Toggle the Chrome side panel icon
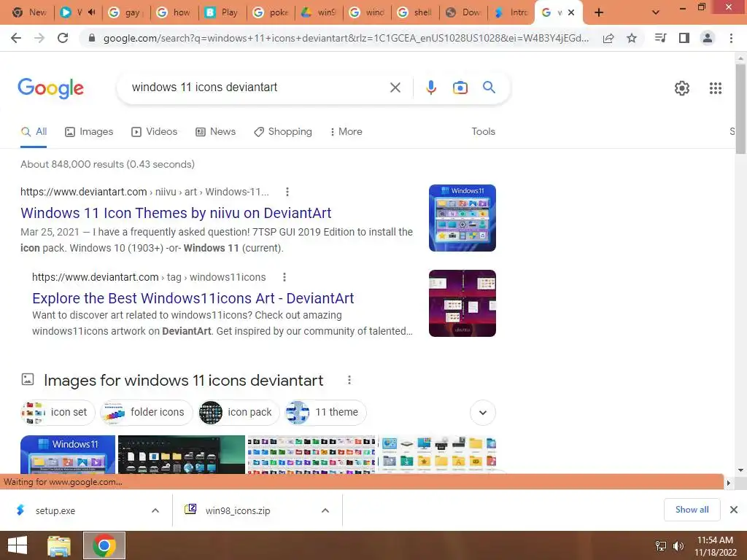The width and height of the screenshot is (747, 560). tap(684, 38)
